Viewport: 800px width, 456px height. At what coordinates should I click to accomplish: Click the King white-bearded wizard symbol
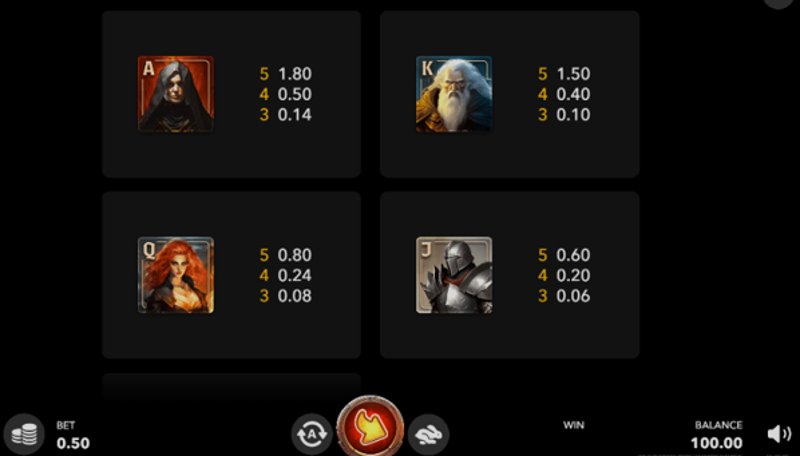pyautogui.click(x=454, y=94)
